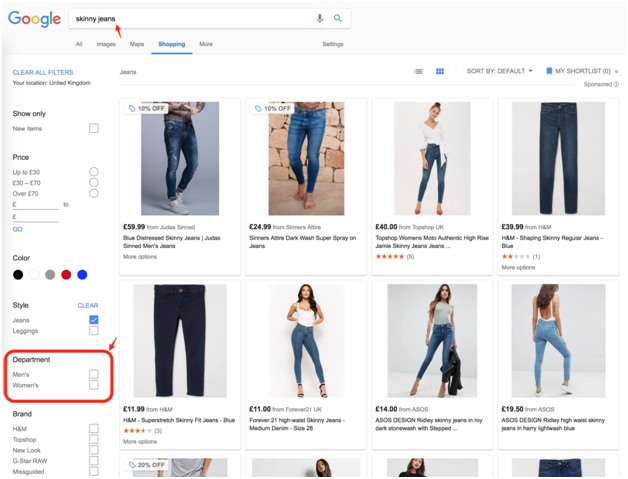Screen dimensions: 628x479
Task: Open the More search tab menu
Action: click(x=205, y=44)
